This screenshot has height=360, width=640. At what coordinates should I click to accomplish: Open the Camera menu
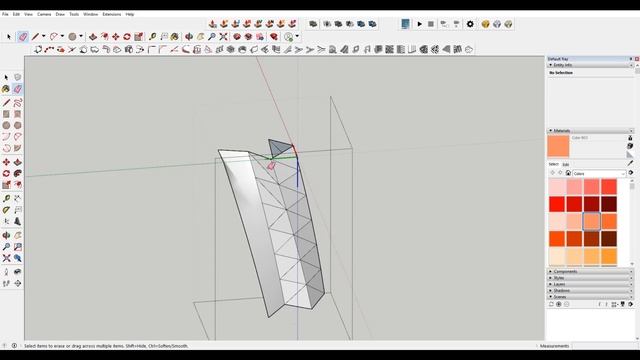click(44, 14)
